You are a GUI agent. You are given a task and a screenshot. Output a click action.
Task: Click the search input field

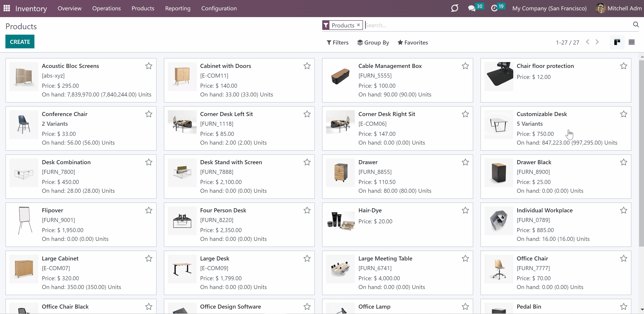(498, 25)
